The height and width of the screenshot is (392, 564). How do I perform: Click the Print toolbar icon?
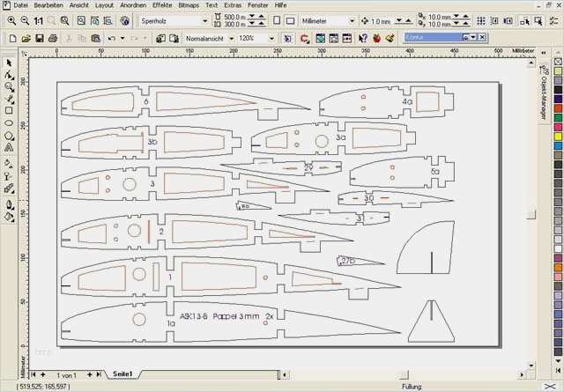(53, 39)
